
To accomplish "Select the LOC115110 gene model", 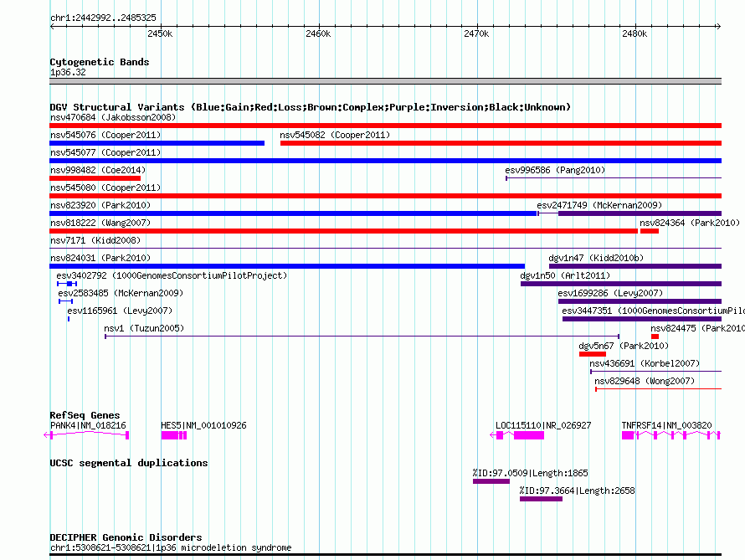I will [x=517, y=435].
